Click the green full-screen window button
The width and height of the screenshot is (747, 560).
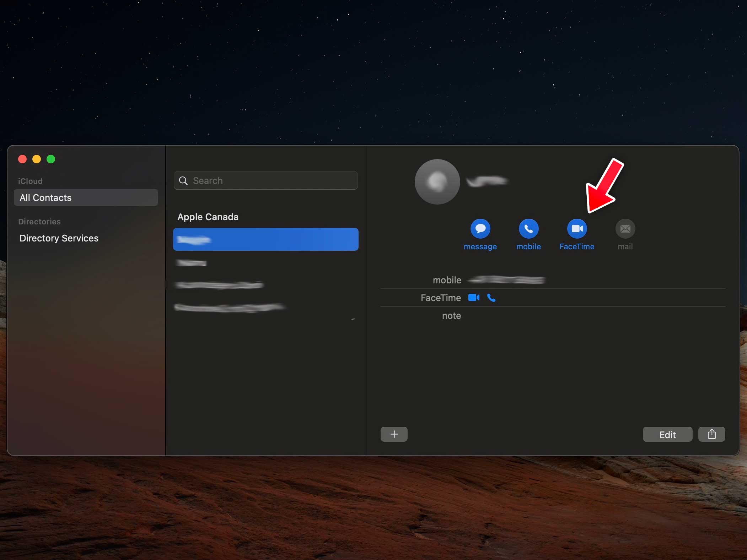click(51, 159)
